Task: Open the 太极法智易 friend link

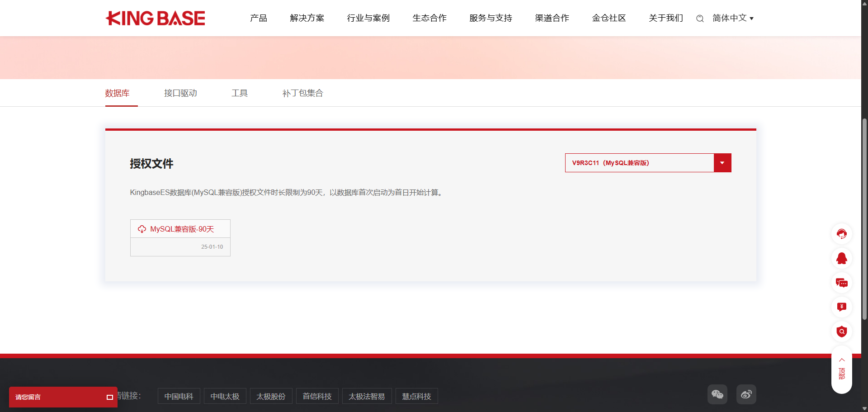Action: (367, 396)
